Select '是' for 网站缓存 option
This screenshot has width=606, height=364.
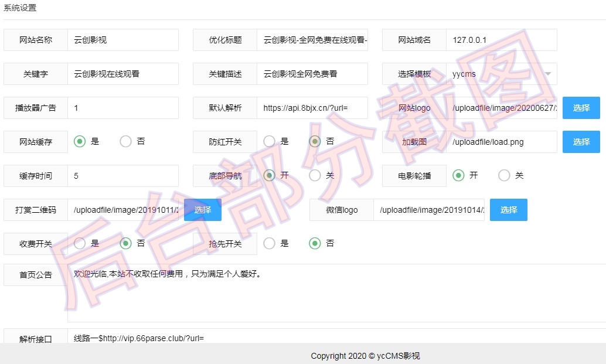pos(80,141)
